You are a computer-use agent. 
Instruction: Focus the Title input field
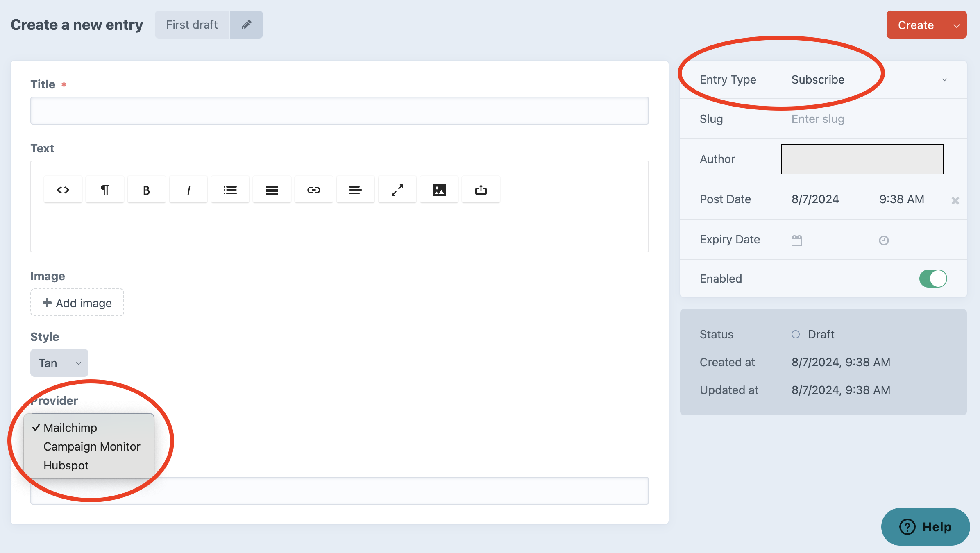coord(340,111)
